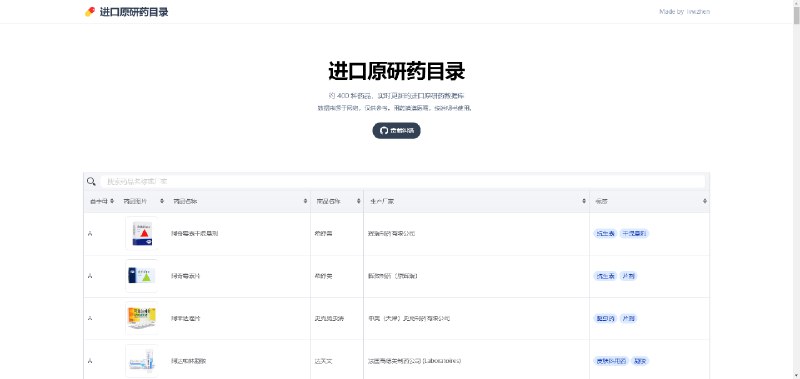
Task: Select the 干混悬剂 tag in the first row
Action: (x=634, y=234)
